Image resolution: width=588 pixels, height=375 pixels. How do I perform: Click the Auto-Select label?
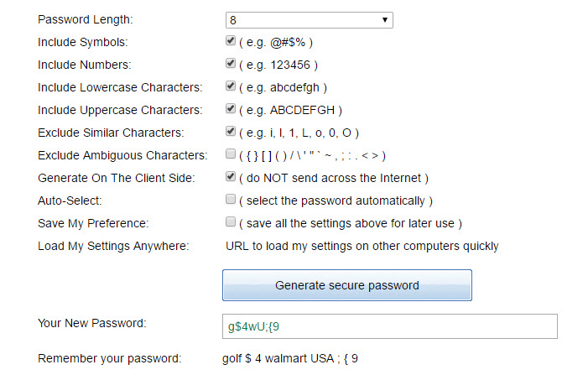pyautogui.click(x=69, y=201)
